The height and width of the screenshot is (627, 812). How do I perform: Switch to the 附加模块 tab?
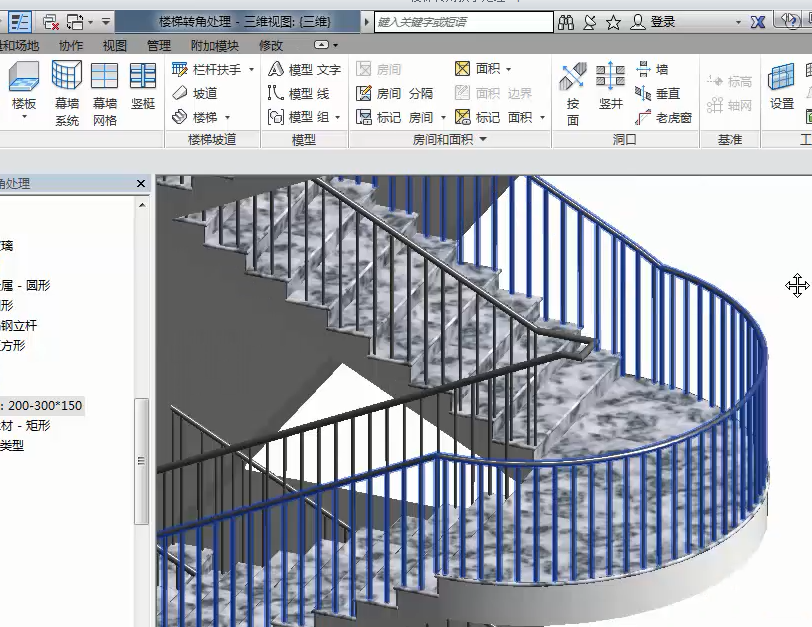pyautogui.click(x=214, y=45)
